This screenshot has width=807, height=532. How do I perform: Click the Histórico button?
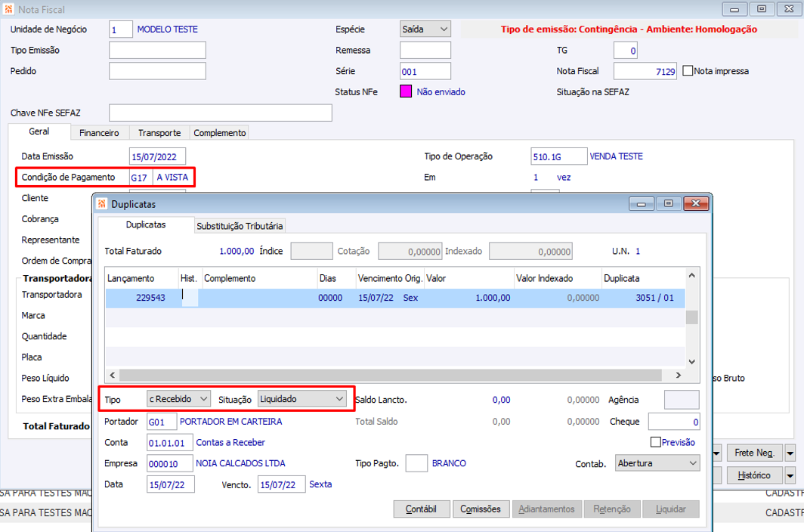755,475
